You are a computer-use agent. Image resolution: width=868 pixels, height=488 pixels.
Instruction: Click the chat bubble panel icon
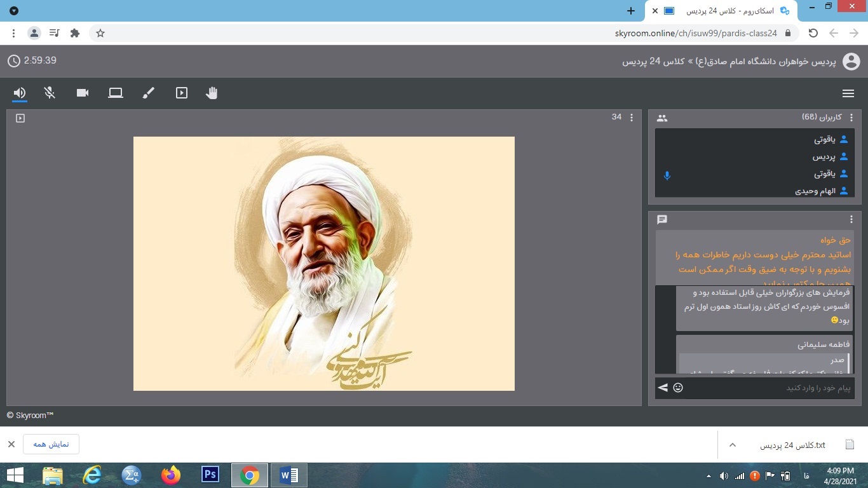662,220
